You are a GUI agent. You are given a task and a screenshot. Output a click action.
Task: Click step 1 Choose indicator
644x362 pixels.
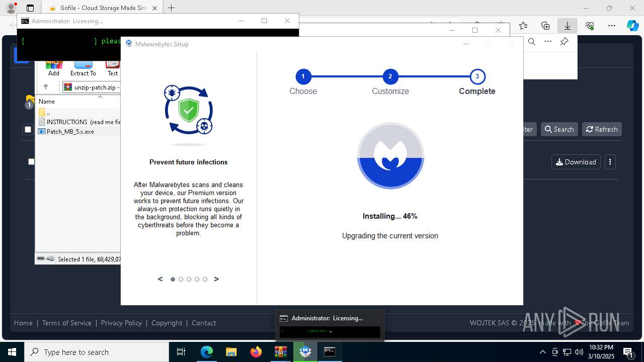(303, 76)
